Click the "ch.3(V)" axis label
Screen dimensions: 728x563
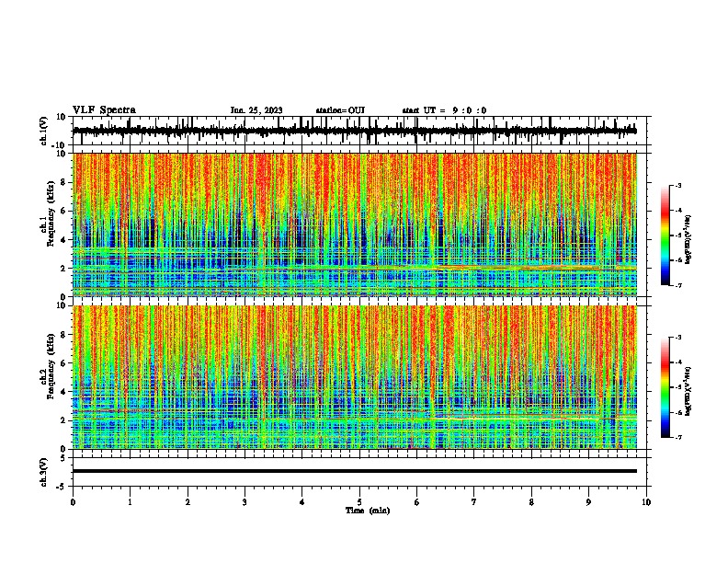coord(44,472)
